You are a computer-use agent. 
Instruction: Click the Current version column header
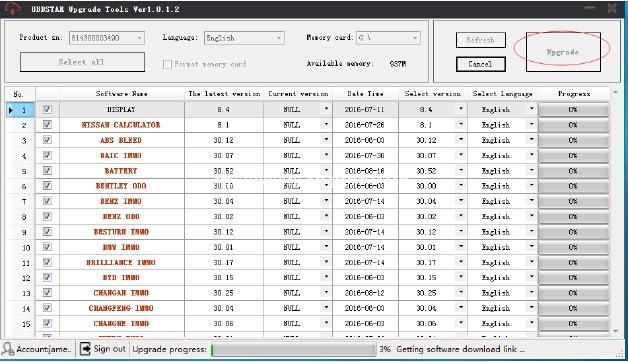click(298, 94)
